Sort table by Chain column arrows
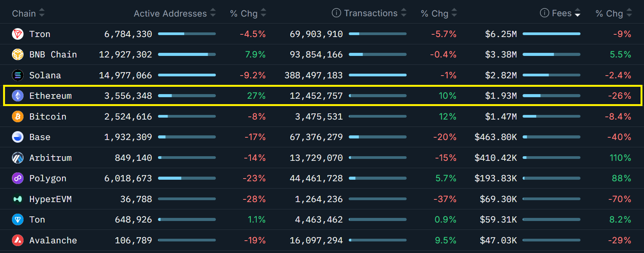 coord(42,13)
